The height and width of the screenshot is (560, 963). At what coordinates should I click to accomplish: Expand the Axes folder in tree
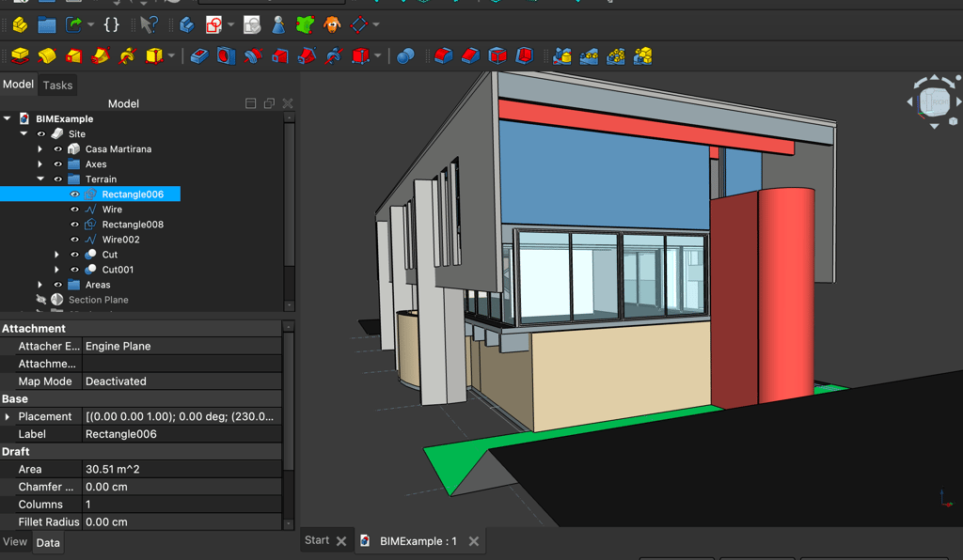(40, 164)
